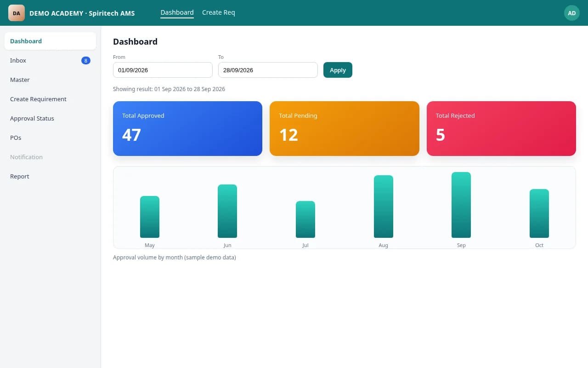Focus the To date field
588x368 pixels.
[268, 70]
